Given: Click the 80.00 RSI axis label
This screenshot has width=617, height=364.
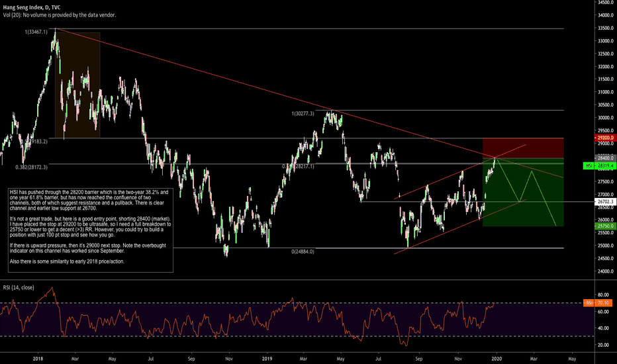Looking at the screenshot, I should 603,295.
